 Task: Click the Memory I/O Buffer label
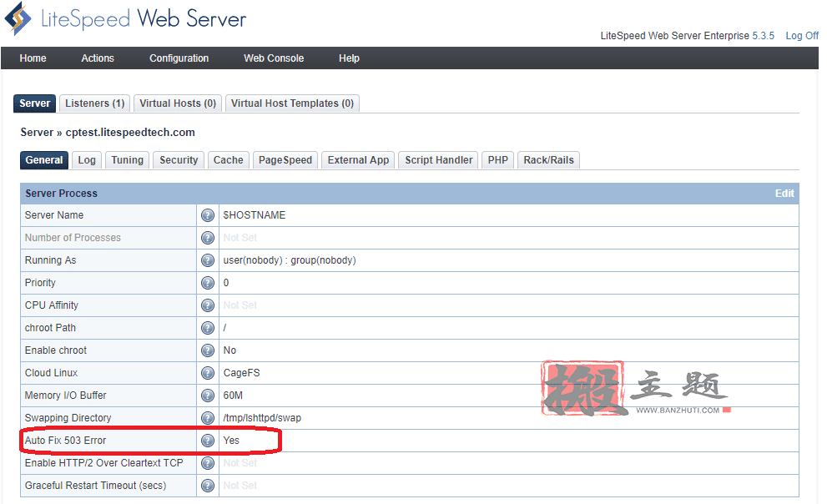(65, 396)
